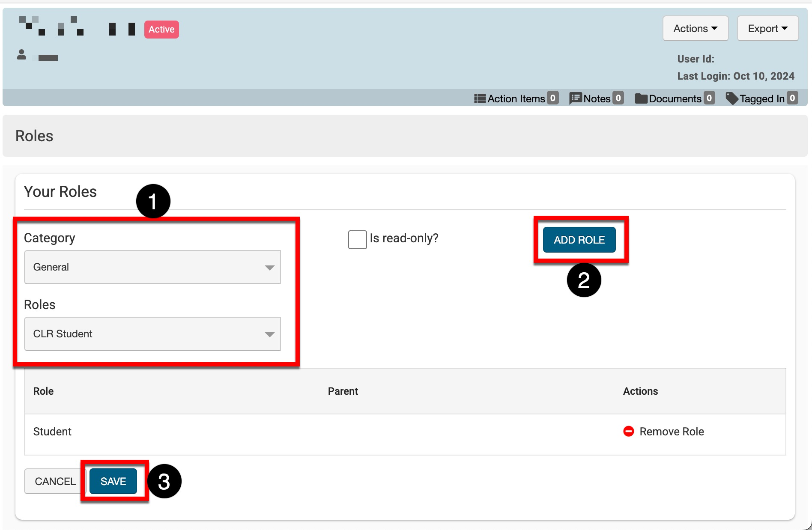Select the Student role row
This screenshot has height=530, width=812.
tap(52, 432)
